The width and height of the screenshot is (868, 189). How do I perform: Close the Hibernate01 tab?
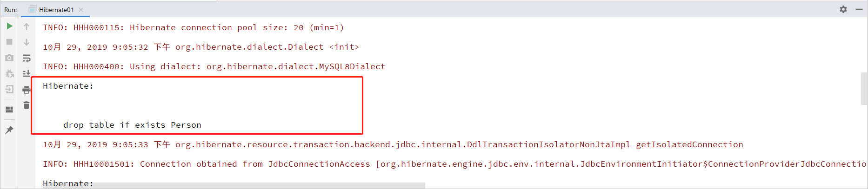coord(81,10)
